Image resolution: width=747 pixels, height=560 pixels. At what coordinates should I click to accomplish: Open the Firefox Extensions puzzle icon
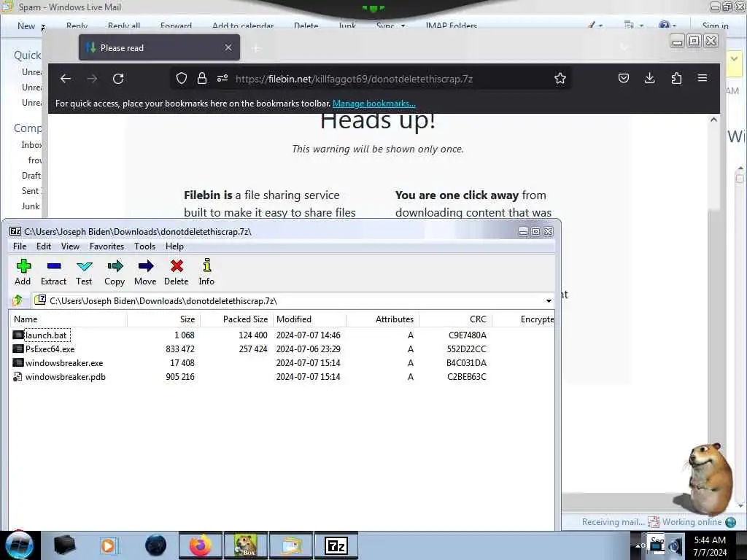click(x=676, y=78)
